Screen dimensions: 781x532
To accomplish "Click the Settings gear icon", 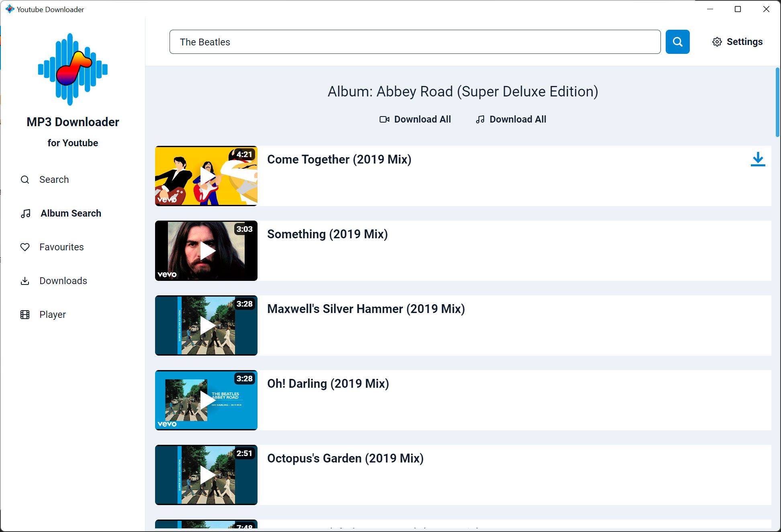I will (x=717, y=41).
